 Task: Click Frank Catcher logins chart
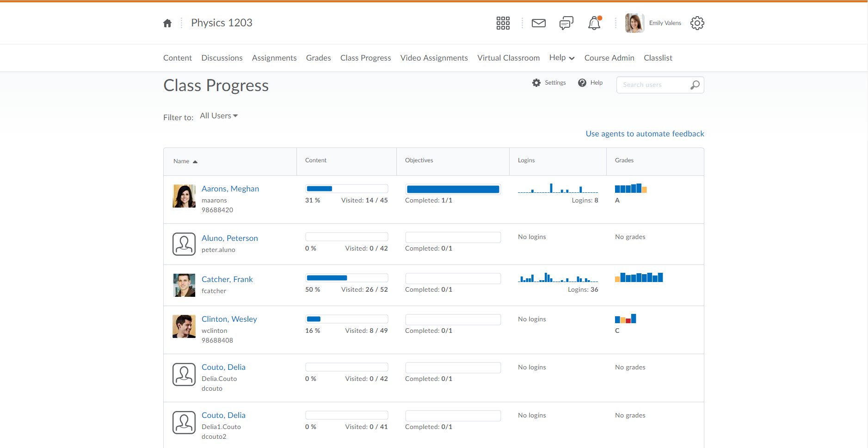point(558,277)
